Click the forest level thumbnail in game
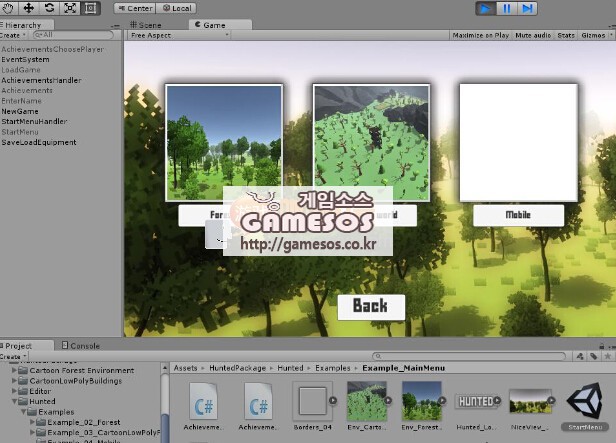616x443 pixels. [224, 143]
